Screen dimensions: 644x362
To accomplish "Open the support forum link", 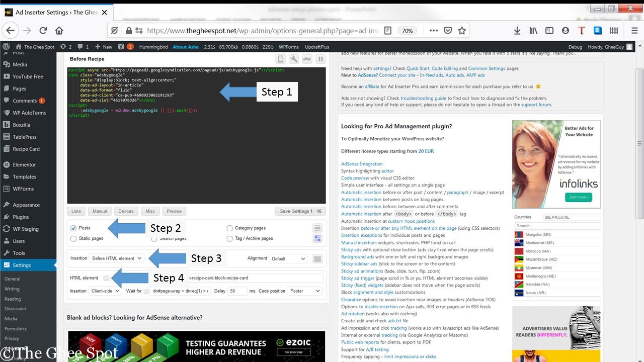I will pos(536,105).
